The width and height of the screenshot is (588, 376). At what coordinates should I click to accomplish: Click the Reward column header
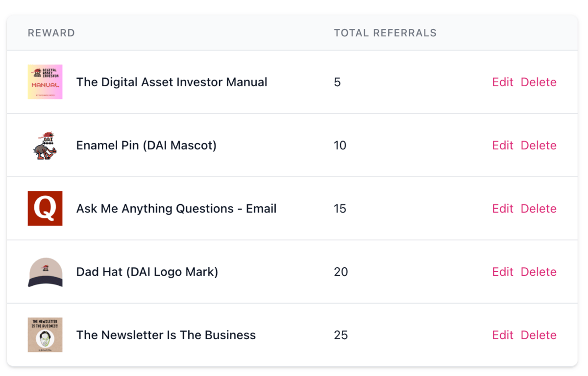pos(51,33)
